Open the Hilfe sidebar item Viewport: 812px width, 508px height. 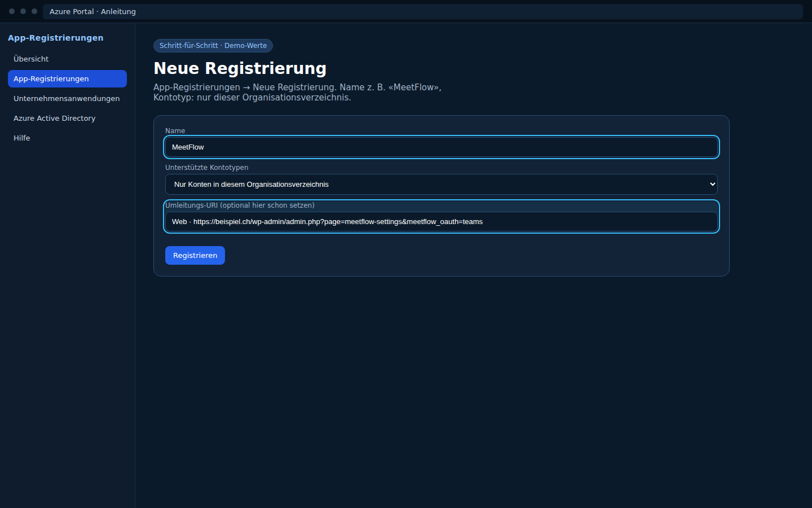coord(67,138)
